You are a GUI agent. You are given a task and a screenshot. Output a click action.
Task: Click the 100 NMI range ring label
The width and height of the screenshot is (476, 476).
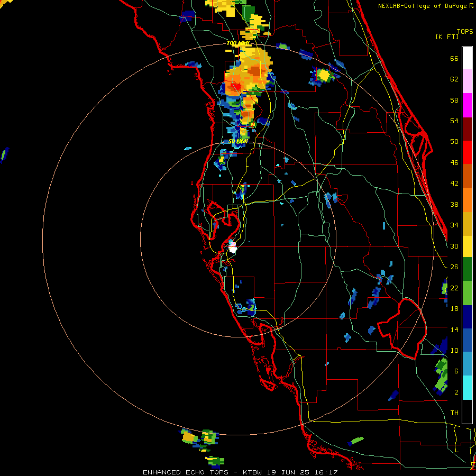coord(239,43)
